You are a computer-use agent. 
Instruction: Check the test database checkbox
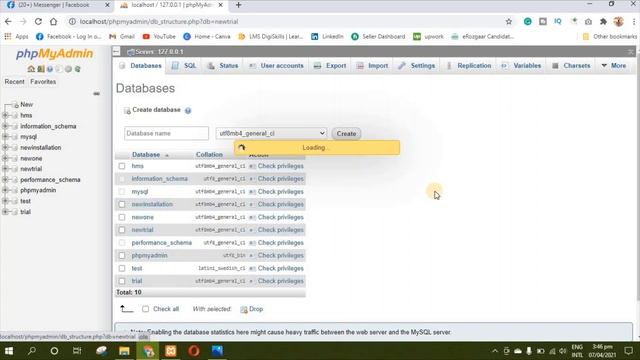coord(122,268)
